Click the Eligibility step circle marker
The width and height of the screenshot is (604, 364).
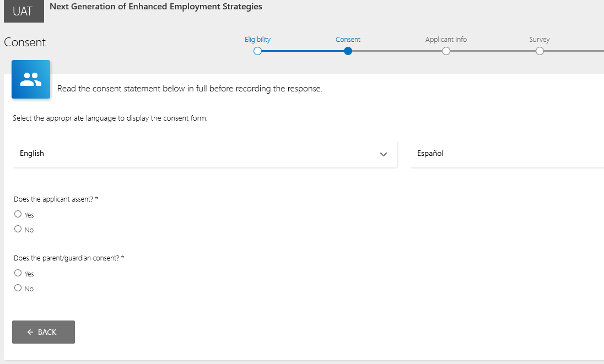point(257,51)
